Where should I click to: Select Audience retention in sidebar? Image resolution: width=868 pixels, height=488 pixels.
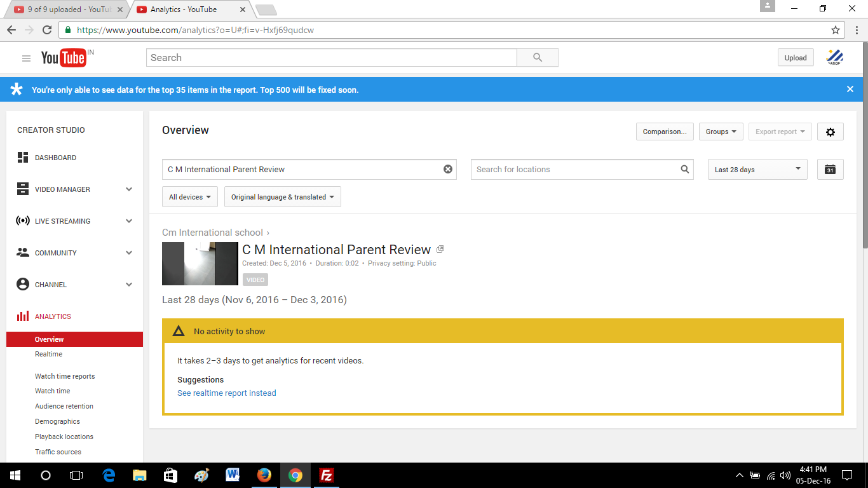[64, 406]
